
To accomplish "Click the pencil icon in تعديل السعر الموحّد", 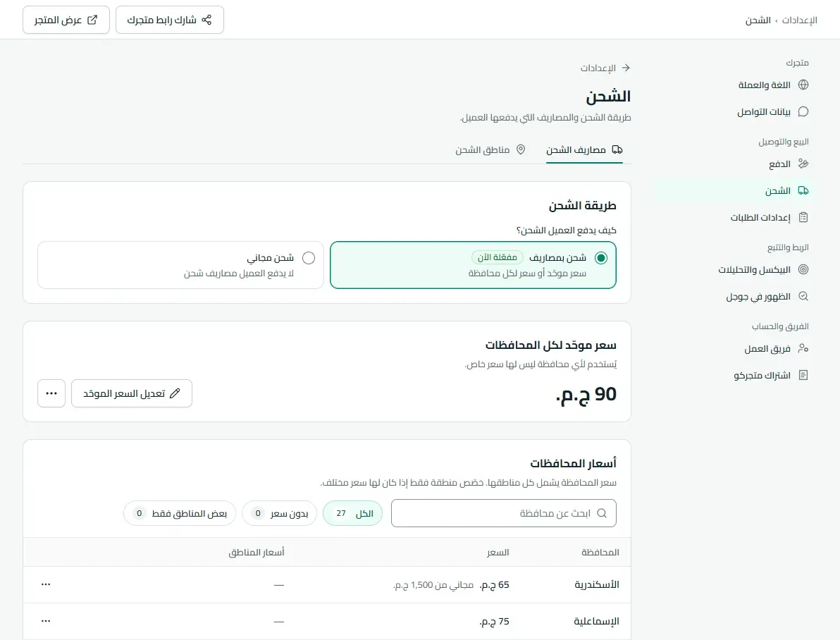I will (x=175, y=393).
